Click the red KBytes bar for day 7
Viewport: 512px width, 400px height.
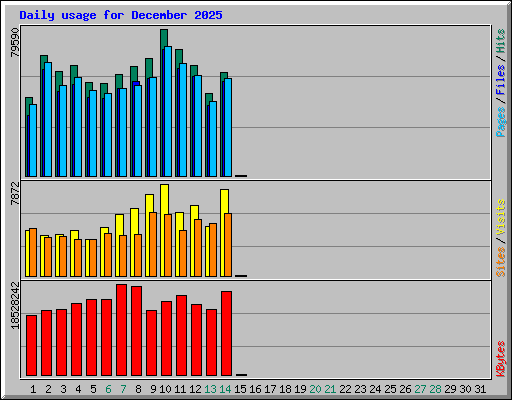tap(121, 330)
